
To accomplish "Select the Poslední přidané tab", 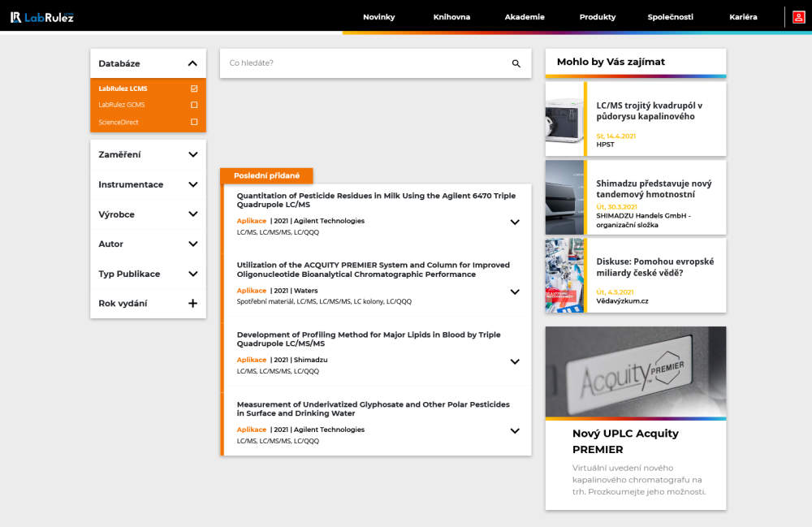I will [x=266, y=175].
